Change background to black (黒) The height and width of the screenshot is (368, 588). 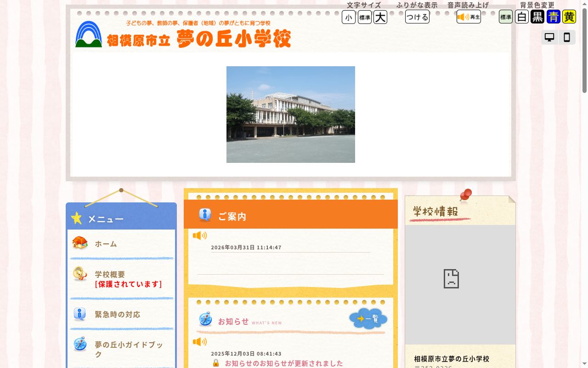[x=537, y=17]
